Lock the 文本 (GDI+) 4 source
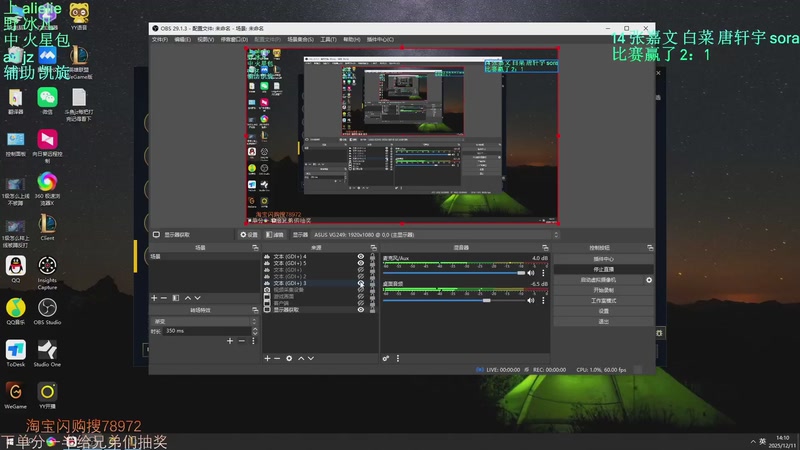The image size is (800, 450). (372, 257)
